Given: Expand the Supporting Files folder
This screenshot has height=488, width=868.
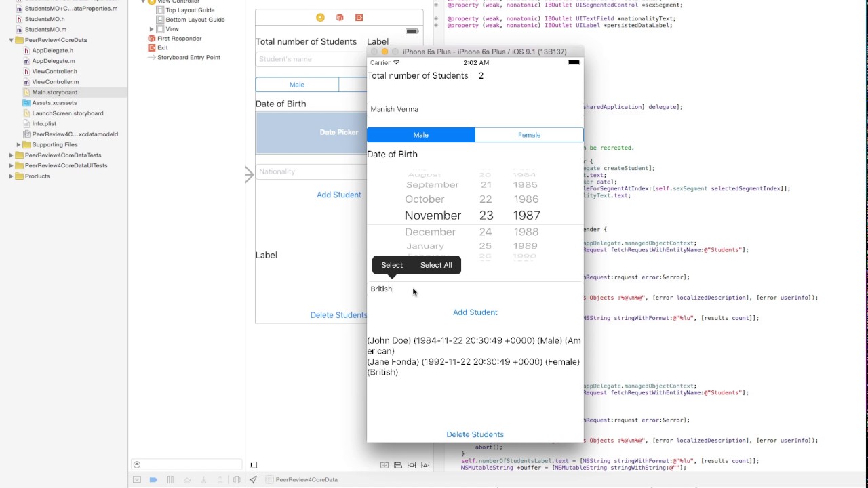Looking at the screenshot, I should pyautogui.click(x=18, y=144).
